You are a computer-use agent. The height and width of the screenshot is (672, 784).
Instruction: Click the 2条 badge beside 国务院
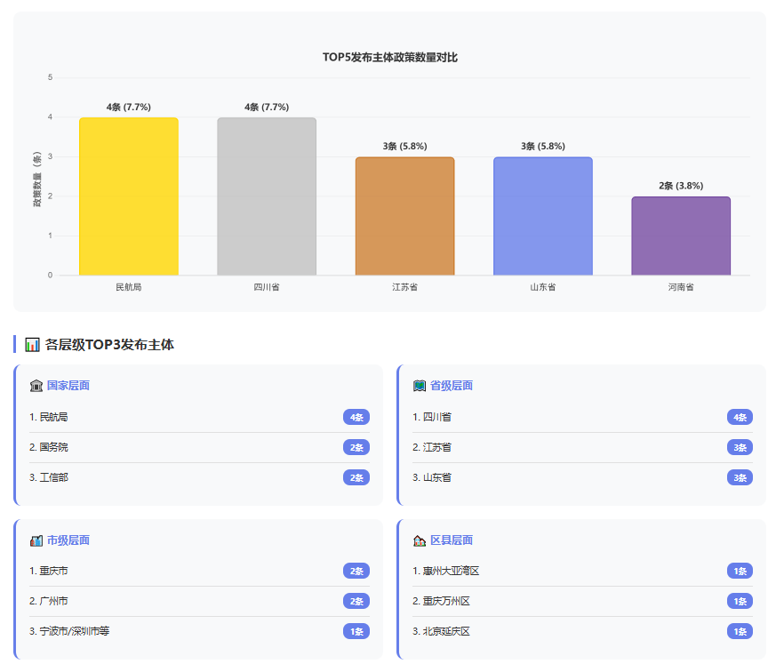[x=356, y=447]
